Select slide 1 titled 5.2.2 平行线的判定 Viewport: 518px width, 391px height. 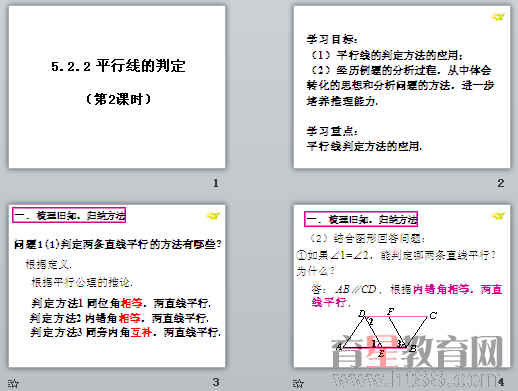[117, 87]
